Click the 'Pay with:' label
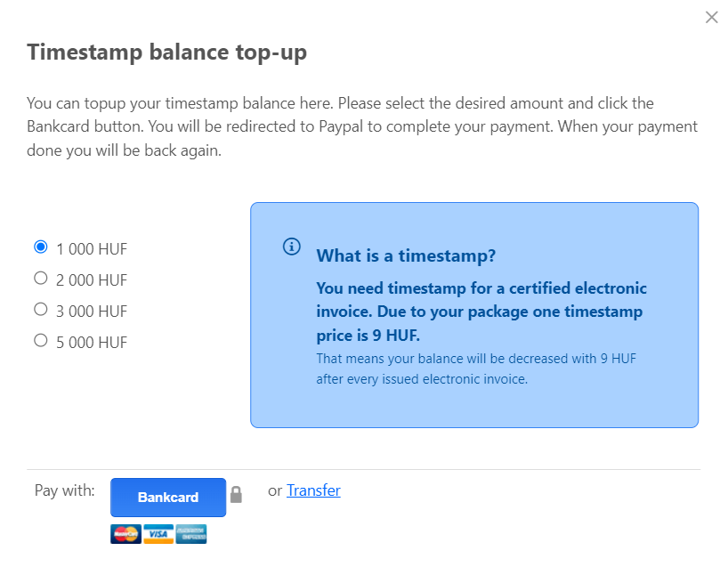Viewport: 728px width, 575px height. pos(63,490)
